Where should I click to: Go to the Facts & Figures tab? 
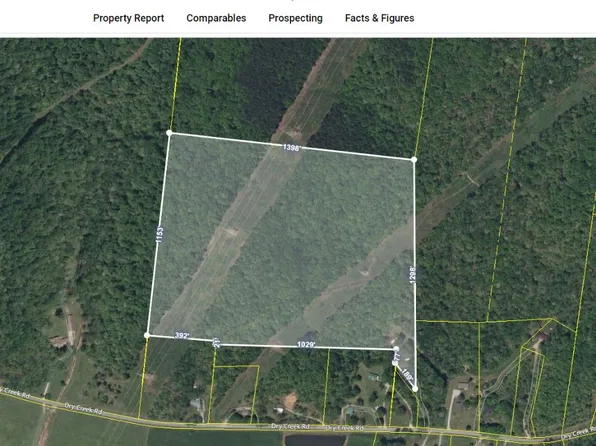coord(379,18)
